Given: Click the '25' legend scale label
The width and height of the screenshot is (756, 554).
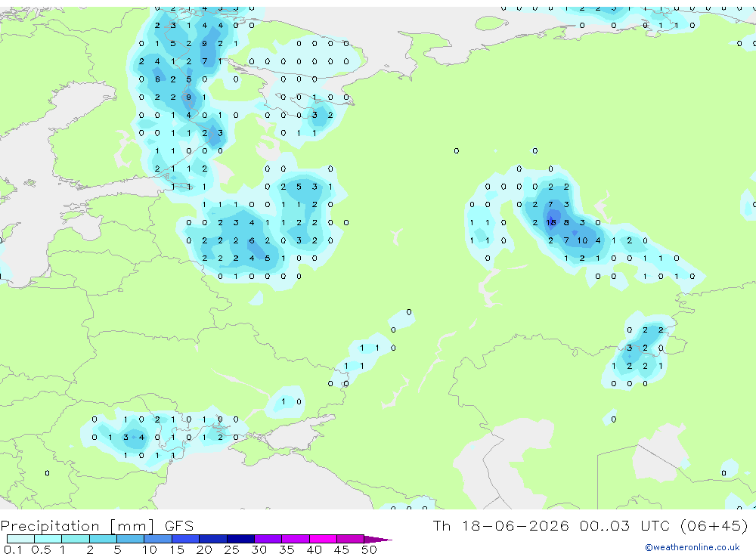Looking at the screenshot, I should tap(232, 549).
